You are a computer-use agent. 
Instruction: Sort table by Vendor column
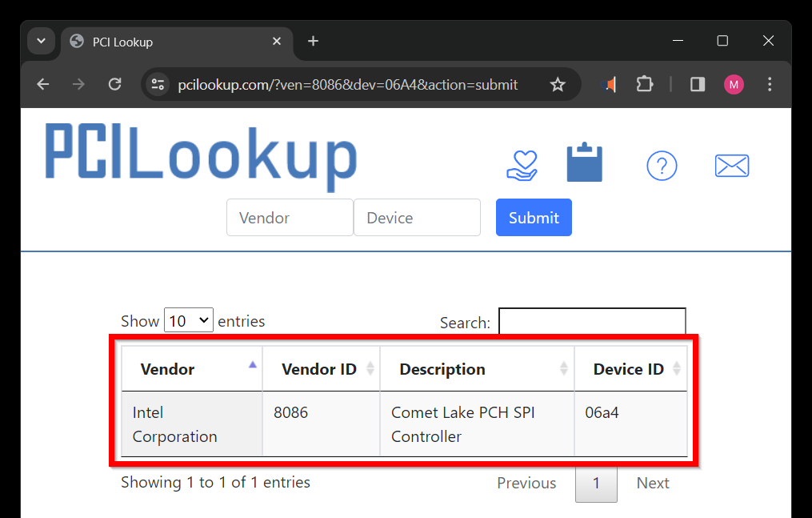tap(192, 369)
